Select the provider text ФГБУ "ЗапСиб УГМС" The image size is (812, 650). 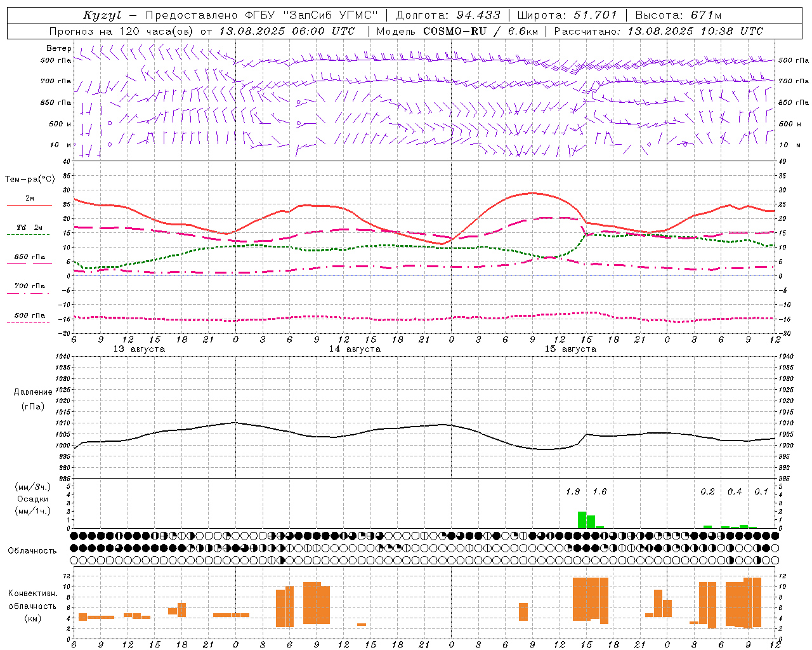(x=311, y=15)
